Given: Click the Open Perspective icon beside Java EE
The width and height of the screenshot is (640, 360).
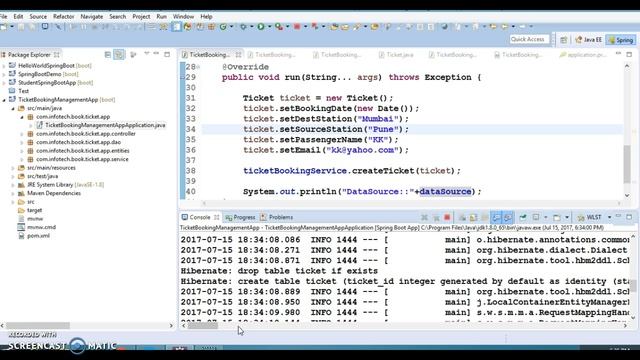Looking at the screenshot, I should tap(564, 40).
